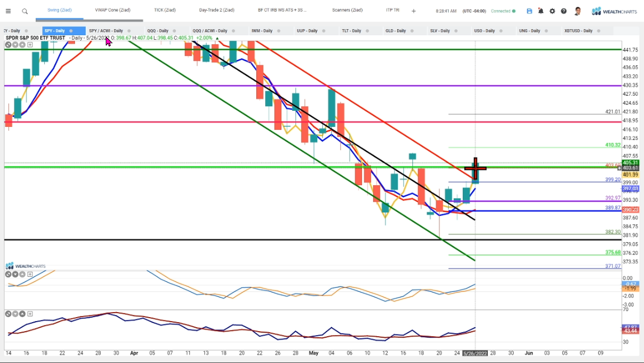This screenshot has width=644, height=363.
Task: Maximize the main price chart pane
Action: tap(30, 45)
